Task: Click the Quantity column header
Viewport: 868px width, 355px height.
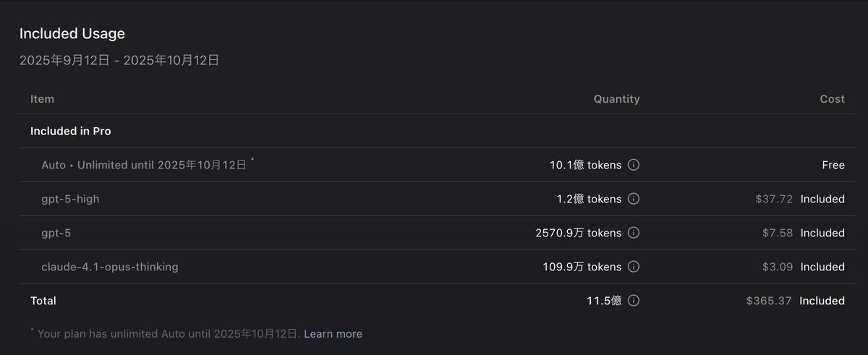Action: 616,99
